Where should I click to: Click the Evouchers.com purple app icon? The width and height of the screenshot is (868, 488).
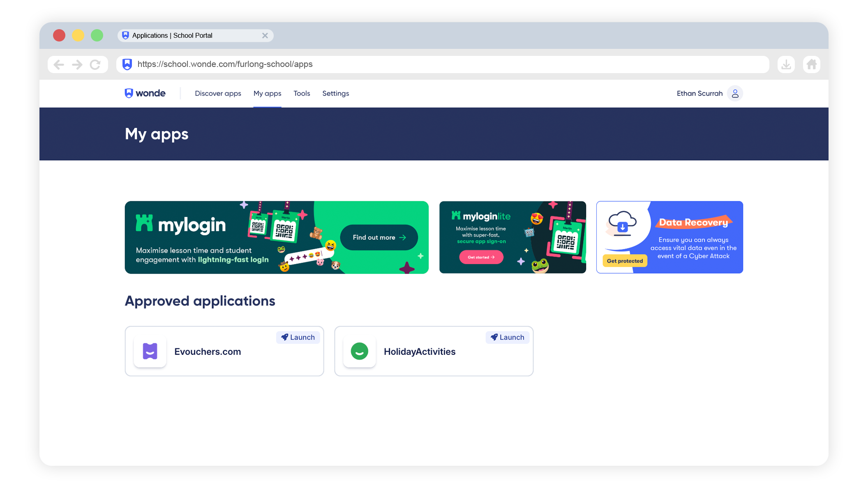tap(150, 351)
